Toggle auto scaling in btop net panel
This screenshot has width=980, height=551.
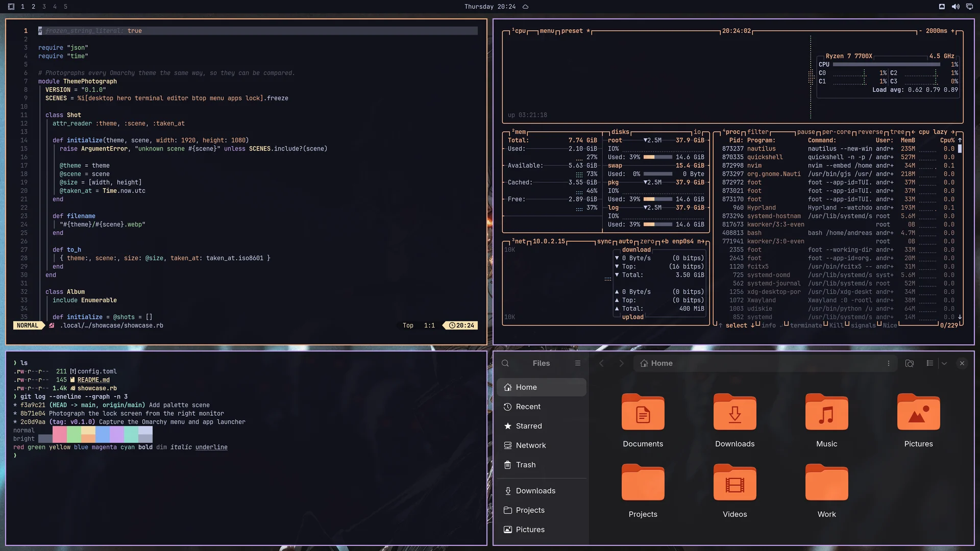point(626,241)
